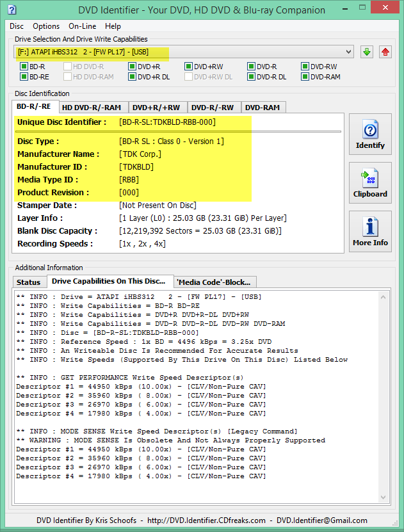Viewport: 404px width, 532px height.
Task: Click the Product Revision value 000
Action: (129, 193)
